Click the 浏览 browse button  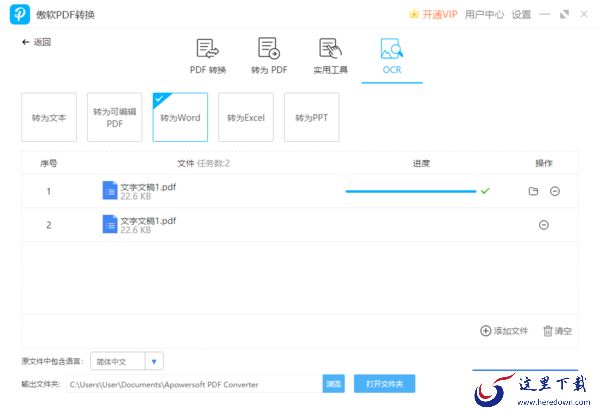pos(334,384)
